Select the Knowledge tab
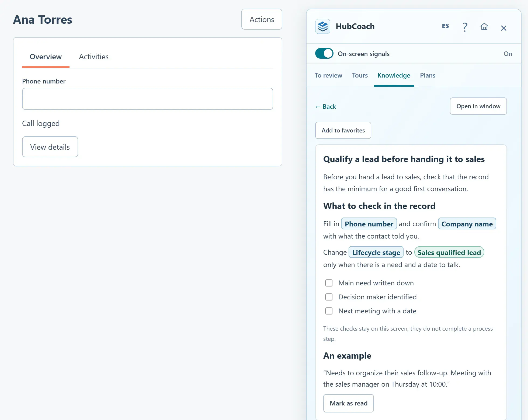528x420 pixels. [394, 75]
